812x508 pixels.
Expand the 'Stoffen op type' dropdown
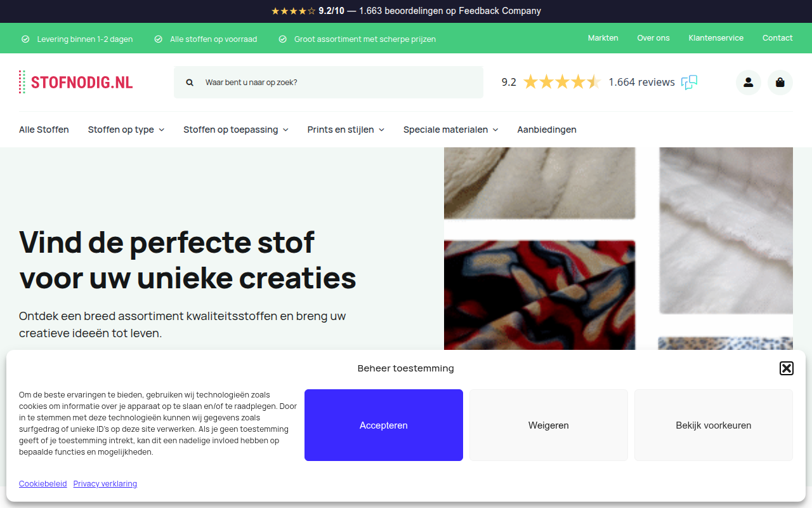(126, 130)
